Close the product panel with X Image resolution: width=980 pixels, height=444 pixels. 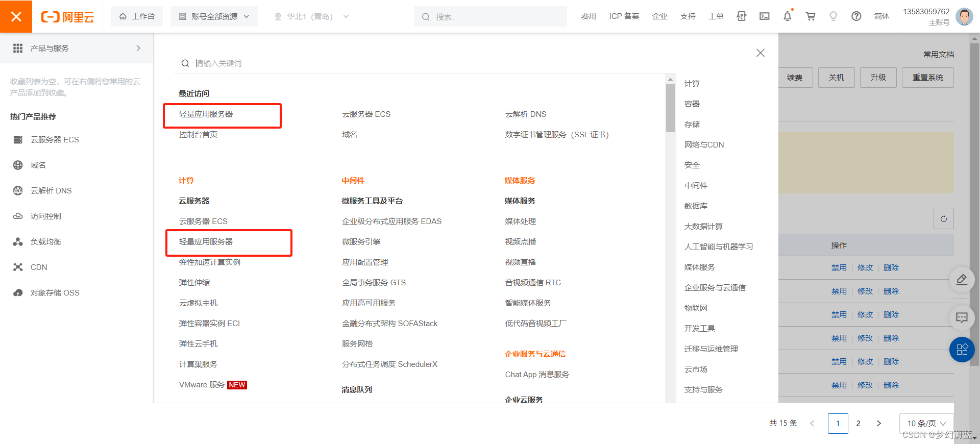pyautogui.click(x=761, y=53)
